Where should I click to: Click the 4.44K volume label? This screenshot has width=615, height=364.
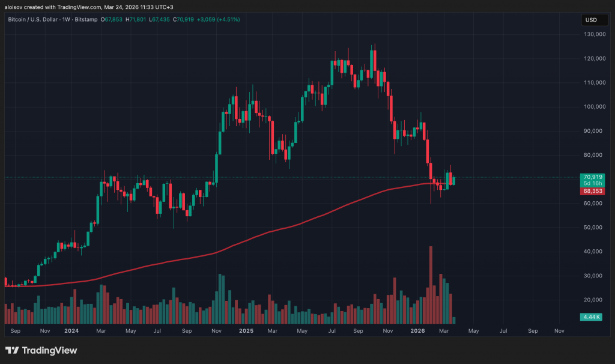point(592,317)
